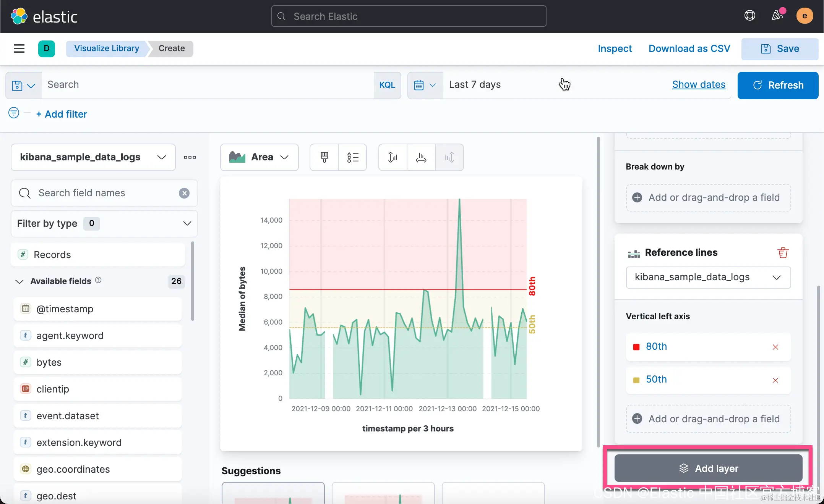Go to Visualize Library breadcrumb

106,48
